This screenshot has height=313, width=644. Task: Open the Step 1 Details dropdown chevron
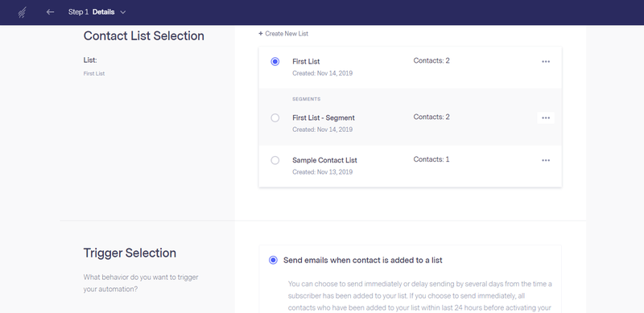click(123, 12)
